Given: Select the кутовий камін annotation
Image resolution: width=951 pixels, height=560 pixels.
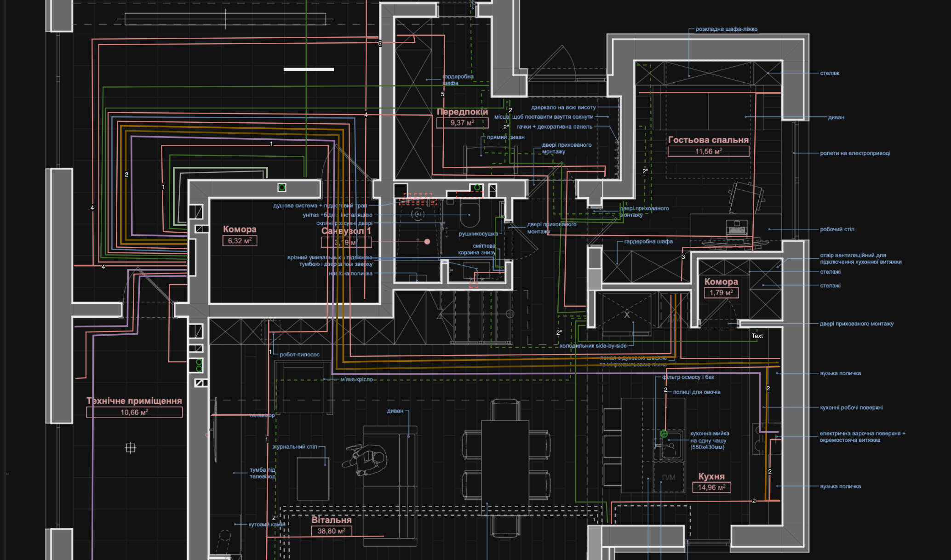Looking at the screenshot, I should tap(267, 524).
